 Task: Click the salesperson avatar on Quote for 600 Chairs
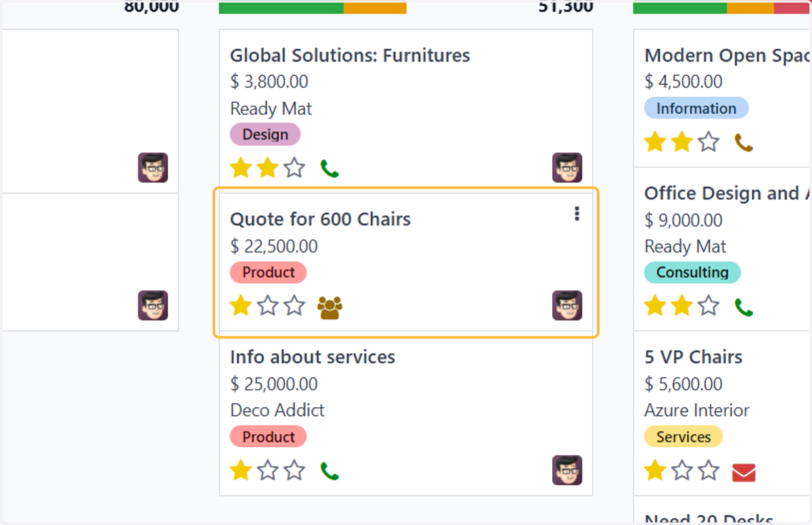567,305
